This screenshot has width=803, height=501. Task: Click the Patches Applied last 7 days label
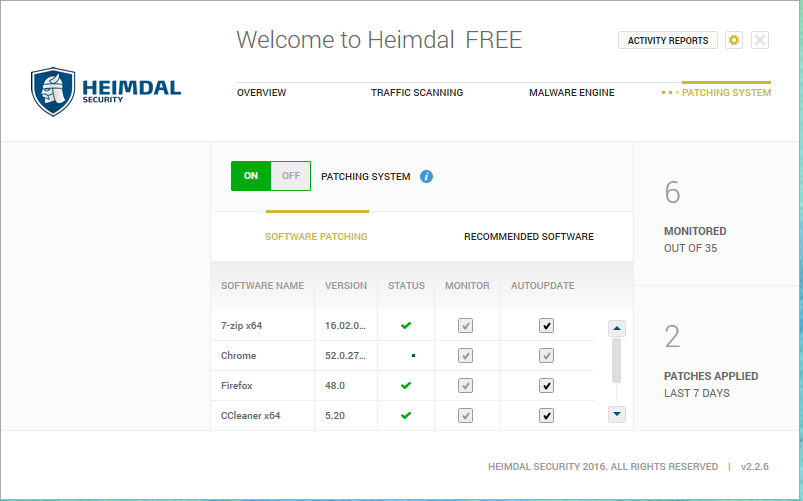tap(711, 385)
